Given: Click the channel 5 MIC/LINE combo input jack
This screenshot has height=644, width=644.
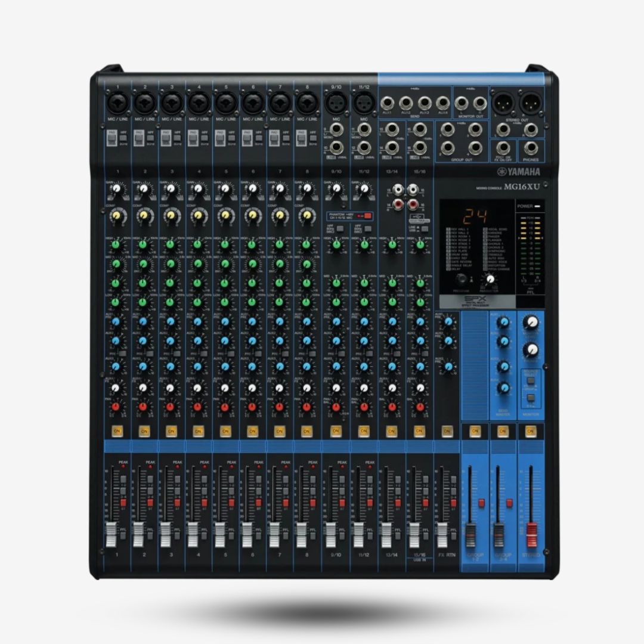Looking at the screenshot, I should click(226, 103).
